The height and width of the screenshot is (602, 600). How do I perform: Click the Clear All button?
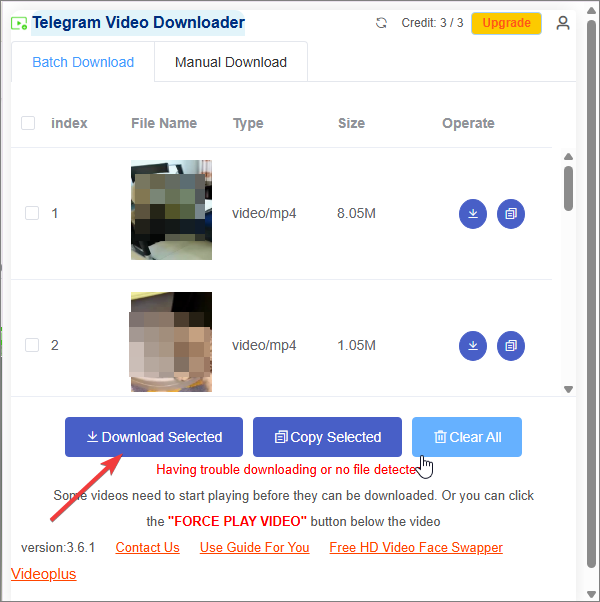tap(467, 437)
